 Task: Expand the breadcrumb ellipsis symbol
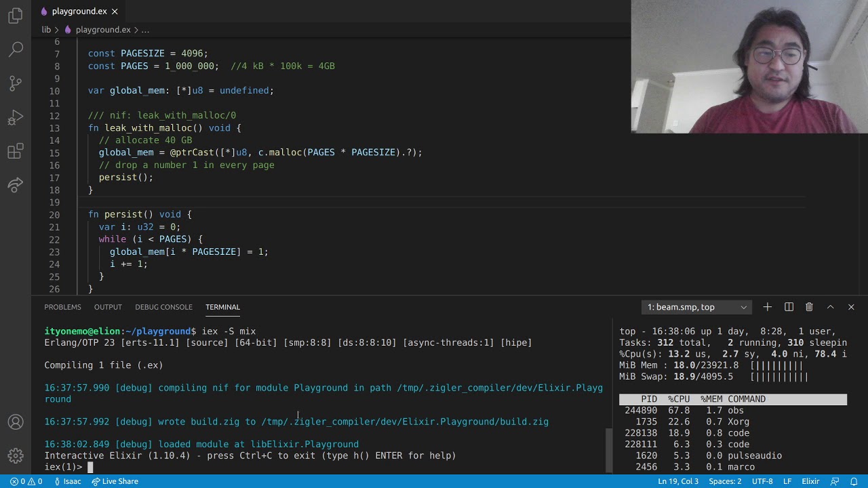(145, 30)
